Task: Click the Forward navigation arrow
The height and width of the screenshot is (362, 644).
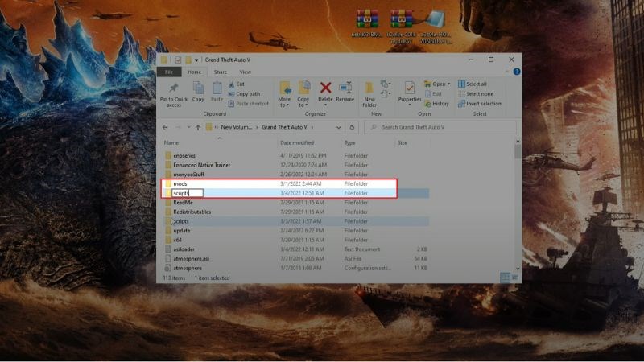Action: click(178, 127)
